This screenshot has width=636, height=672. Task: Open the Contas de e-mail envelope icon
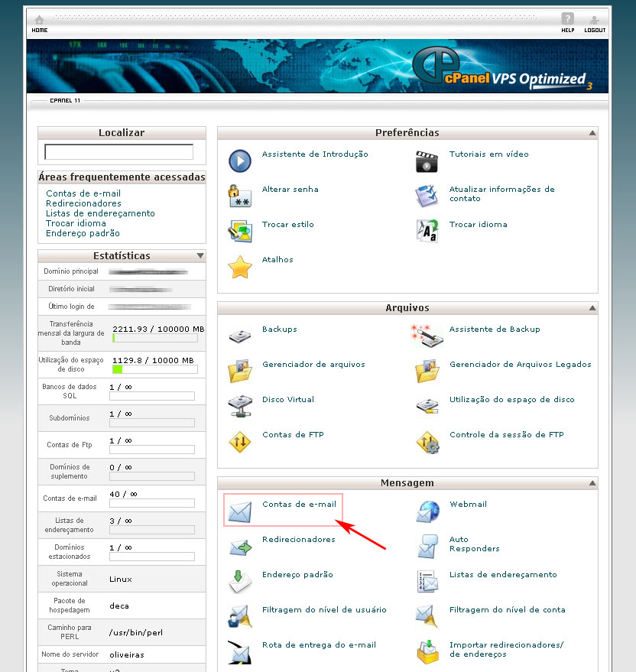pos(240,511)
